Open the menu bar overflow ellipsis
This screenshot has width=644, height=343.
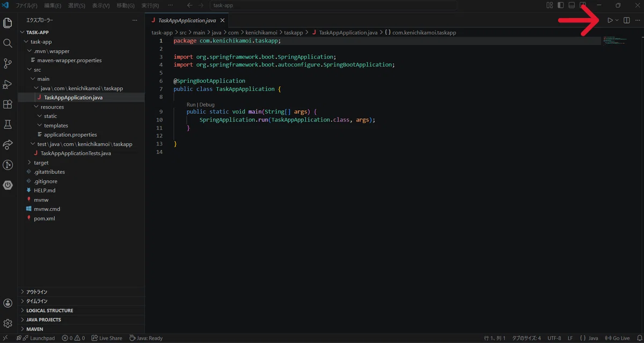[171, 5]
